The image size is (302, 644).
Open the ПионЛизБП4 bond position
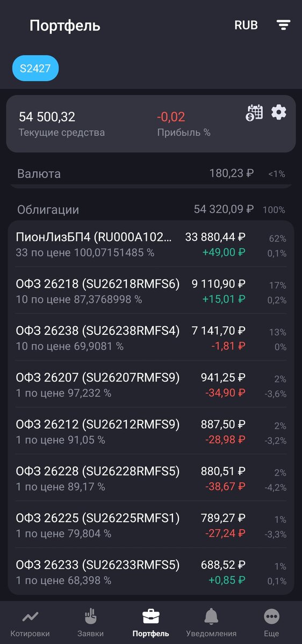coord(151,245)
